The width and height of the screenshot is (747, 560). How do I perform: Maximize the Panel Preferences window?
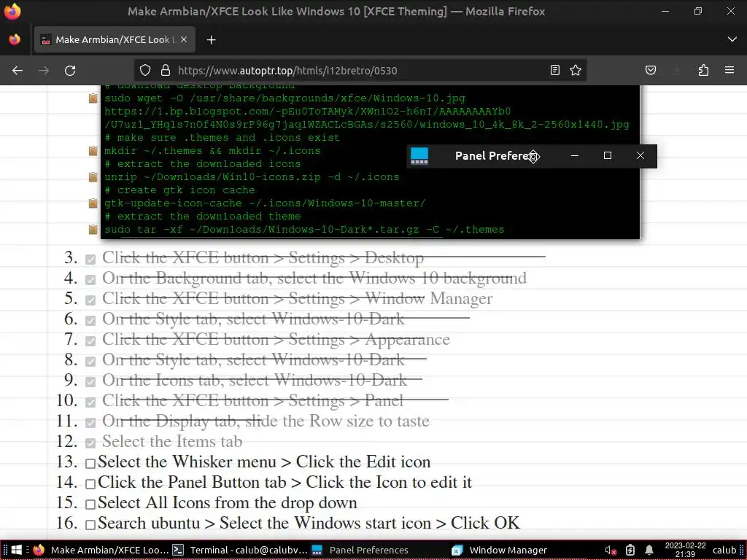[x=608, y=156]
